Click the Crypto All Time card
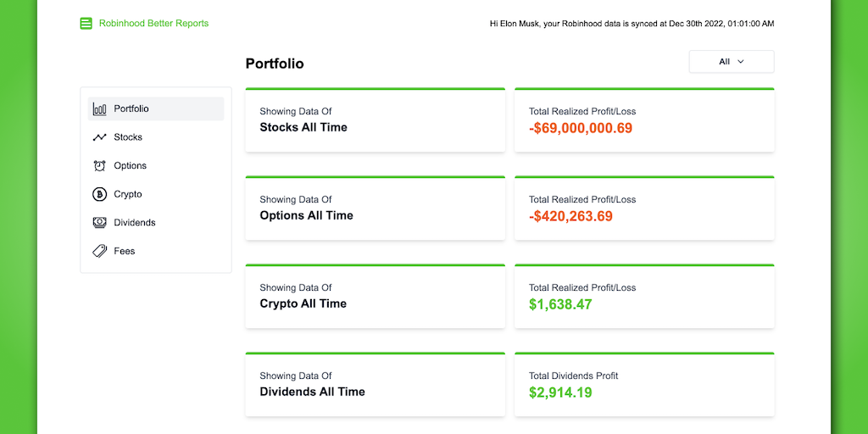Viewport: 868px width, 434px height. click(x=375, y=297)
